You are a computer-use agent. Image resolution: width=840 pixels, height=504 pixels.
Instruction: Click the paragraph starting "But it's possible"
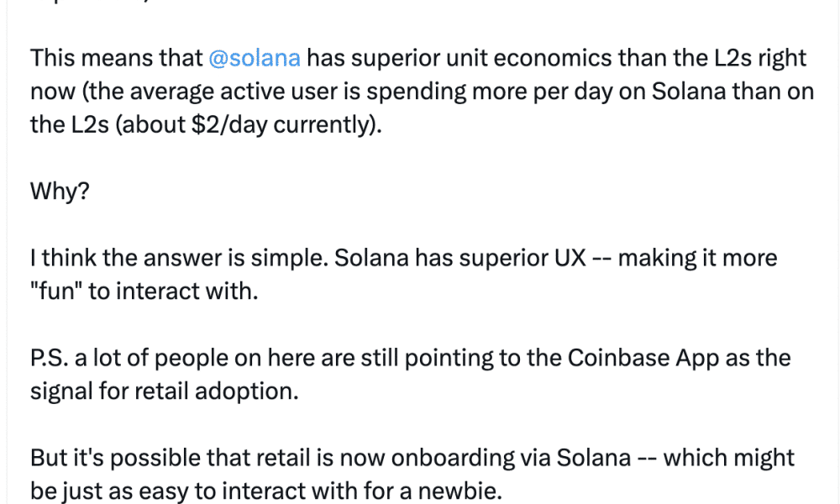click(412, 474)
